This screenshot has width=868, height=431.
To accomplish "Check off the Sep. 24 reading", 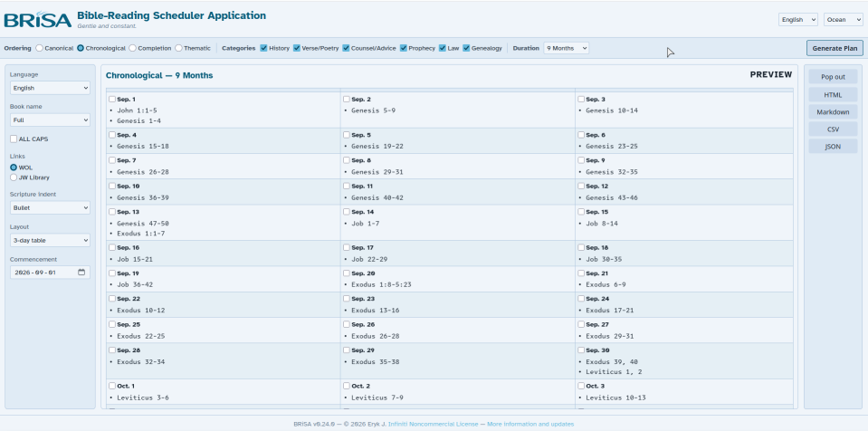I will pos(581,299).
